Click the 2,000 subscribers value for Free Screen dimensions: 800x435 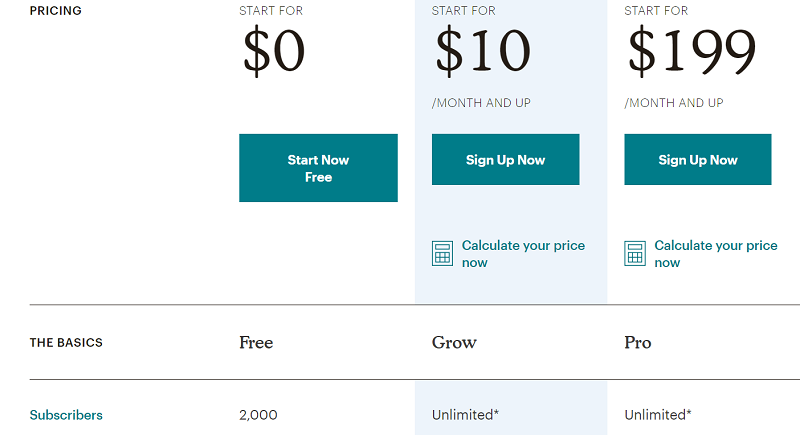258,415
